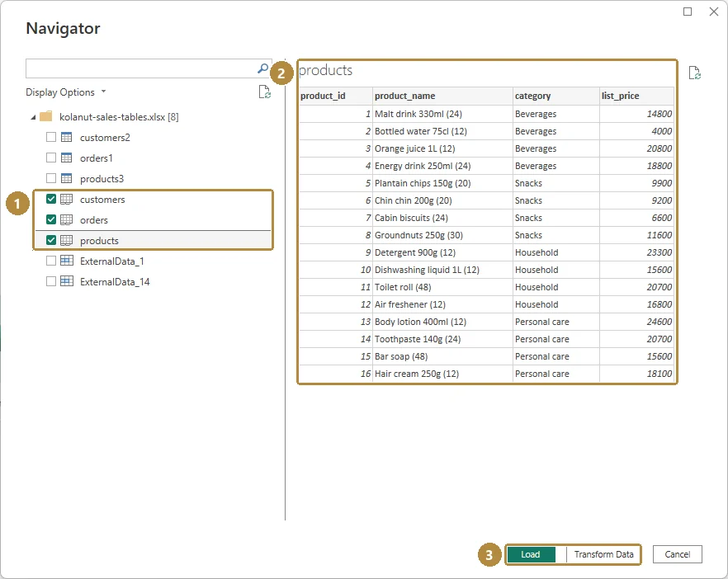Click the search magnifier icon

click(262, 68)
